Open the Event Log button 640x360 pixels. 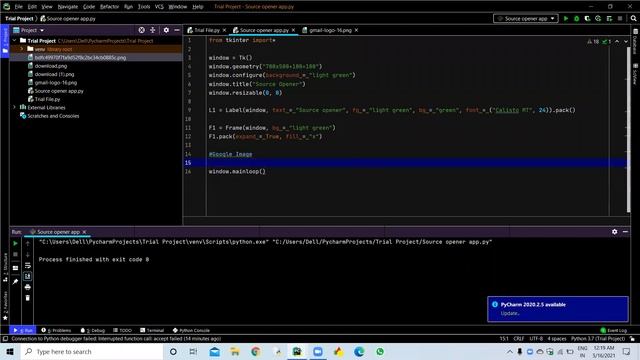pos(613,330)
